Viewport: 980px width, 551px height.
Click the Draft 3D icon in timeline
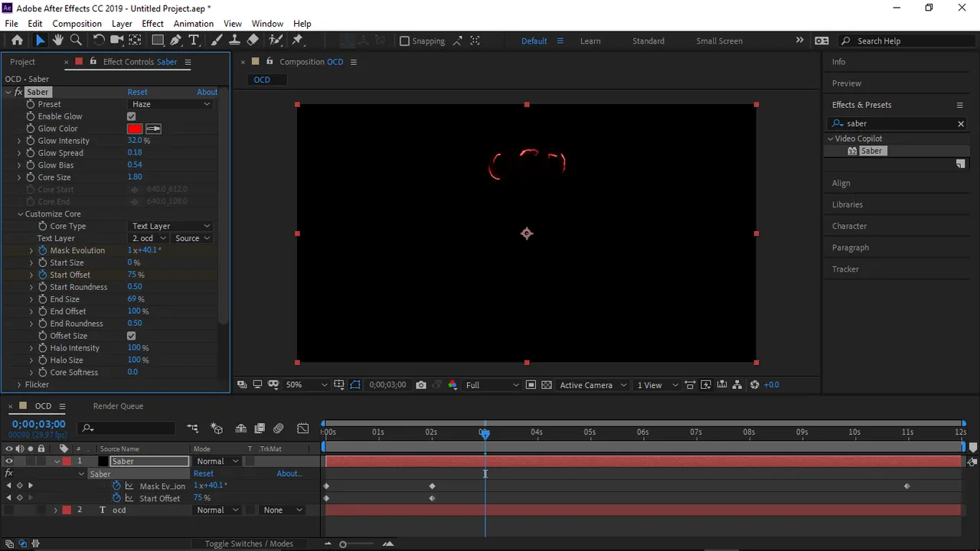[x=217, y=429]
